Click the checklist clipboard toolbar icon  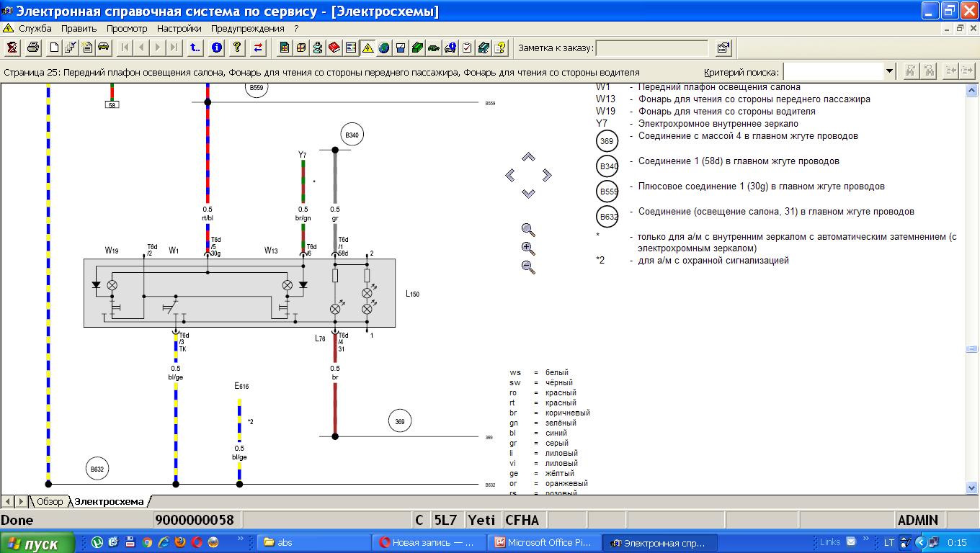(467, 48)
